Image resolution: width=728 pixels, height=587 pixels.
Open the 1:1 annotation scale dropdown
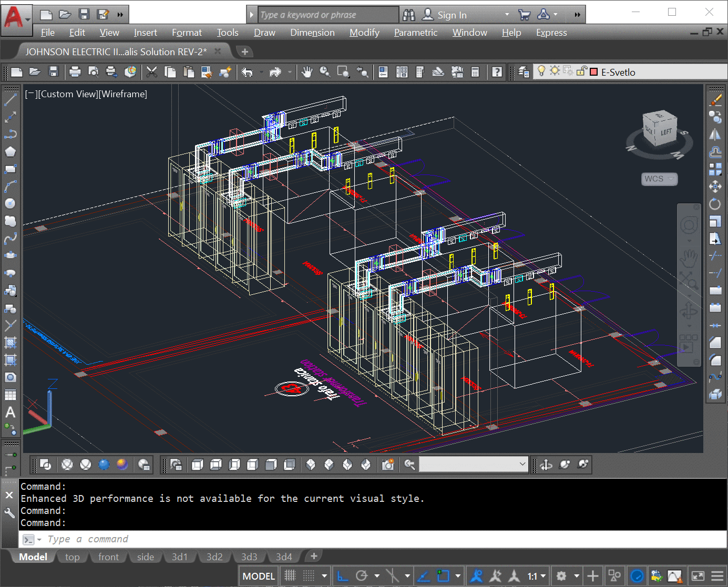pyautogui.click(x=537, y=576)
